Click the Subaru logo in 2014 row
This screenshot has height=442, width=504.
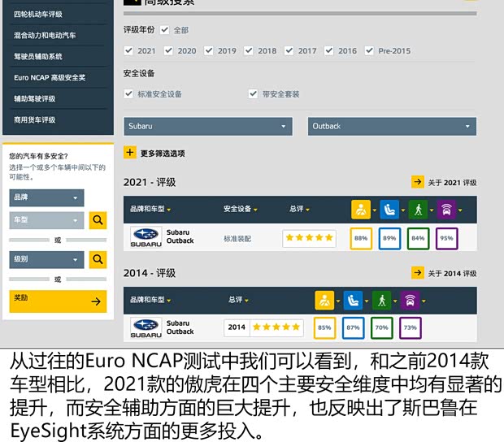pos(146,327)
